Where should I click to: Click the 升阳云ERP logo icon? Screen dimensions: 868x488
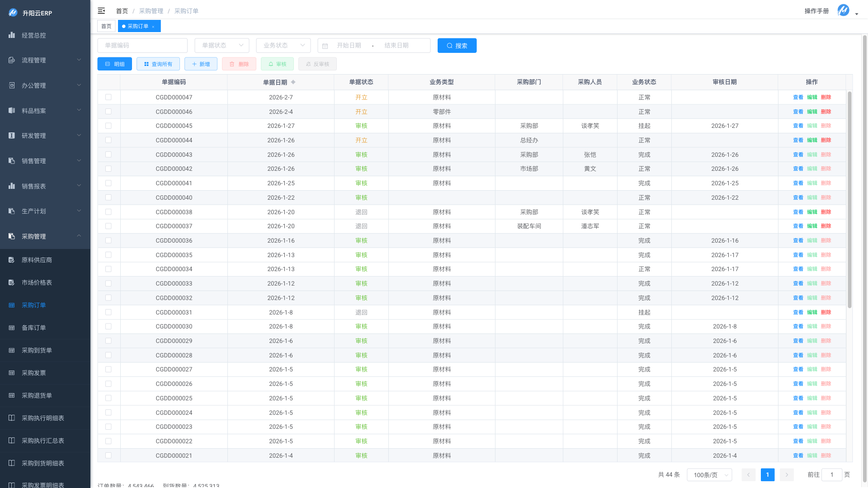tap(13, 13)
